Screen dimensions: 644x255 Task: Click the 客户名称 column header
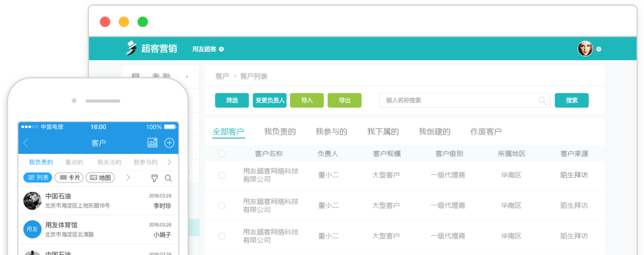click(x=269, y=154)
